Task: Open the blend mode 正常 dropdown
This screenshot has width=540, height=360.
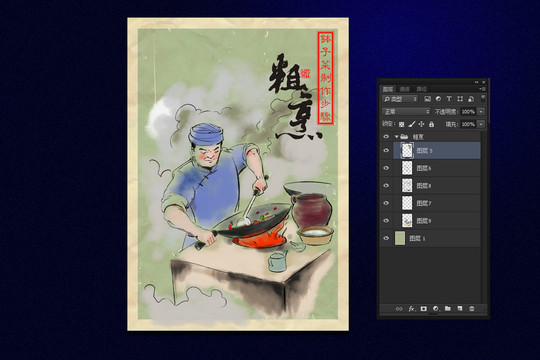Action: click(x=406, y=112)
